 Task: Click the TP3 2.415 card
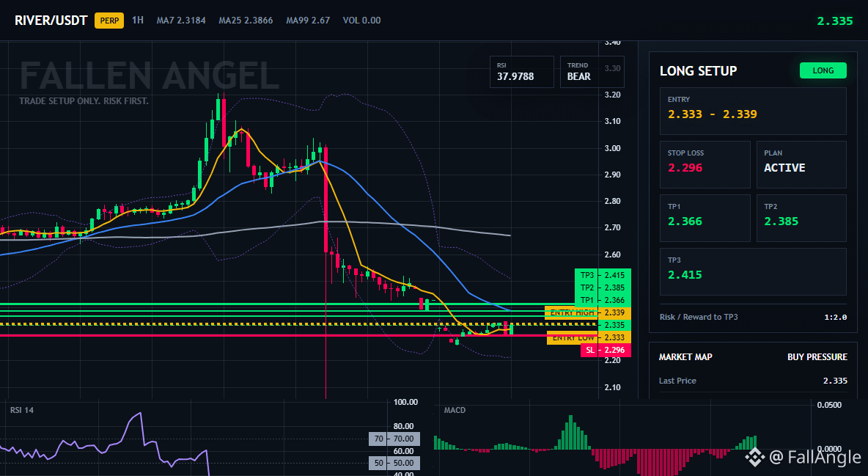click(753, 271)
